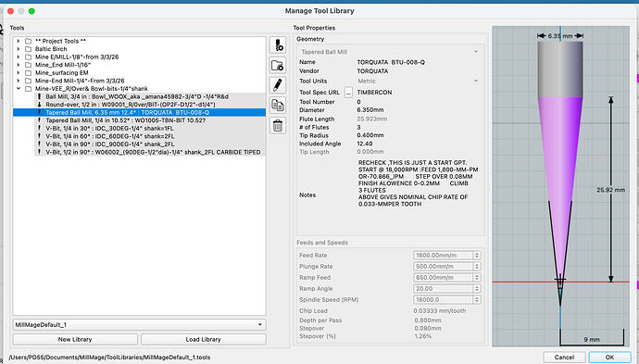Click the library file path text

109,358
